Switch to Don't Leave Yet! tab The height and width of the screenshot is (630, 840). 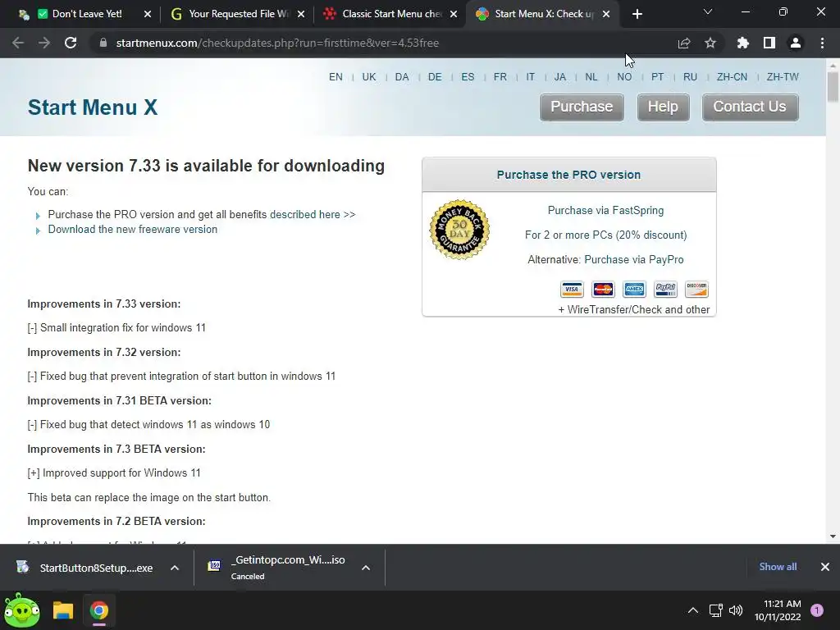[81, 14]
